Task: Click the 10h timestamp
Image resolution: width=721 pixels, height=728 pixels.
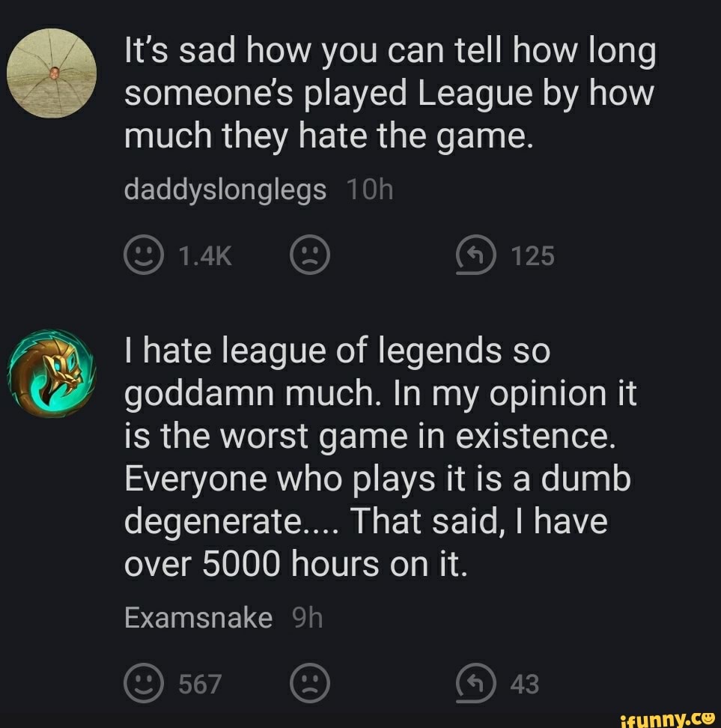Action: (370, 190)
